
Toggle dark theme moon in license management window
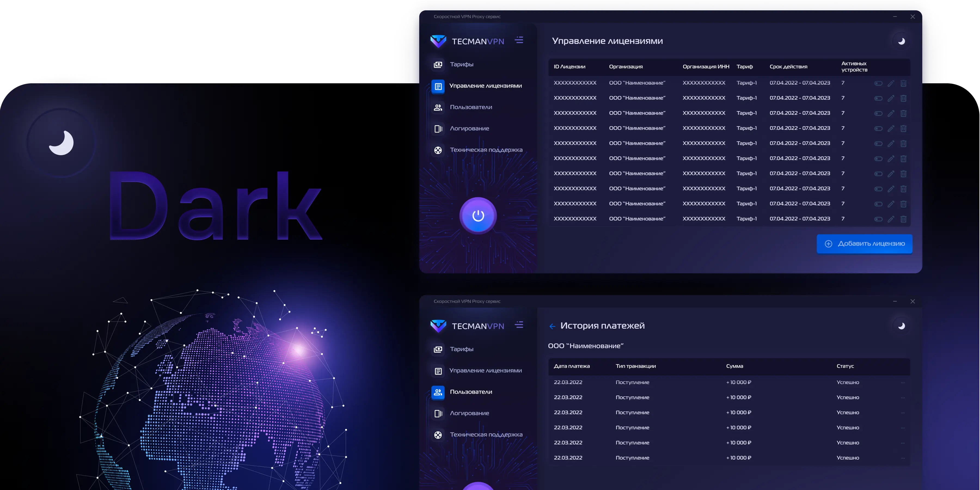[901, 41]
